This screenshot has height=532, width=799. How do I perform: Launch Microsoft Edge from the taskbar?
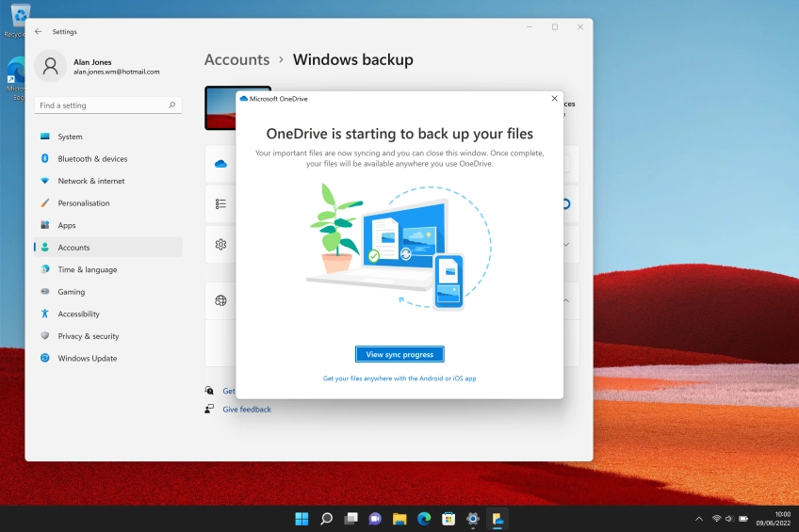point(424,519)
